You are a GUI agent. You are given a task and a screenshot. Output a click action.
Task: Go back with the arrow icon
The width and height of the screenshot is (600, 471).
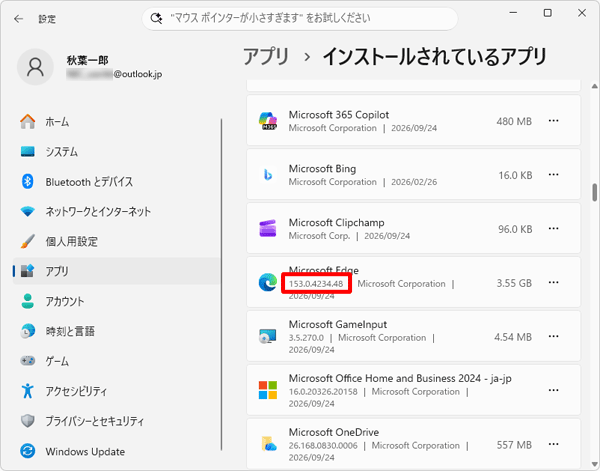(x=18, y=19)
